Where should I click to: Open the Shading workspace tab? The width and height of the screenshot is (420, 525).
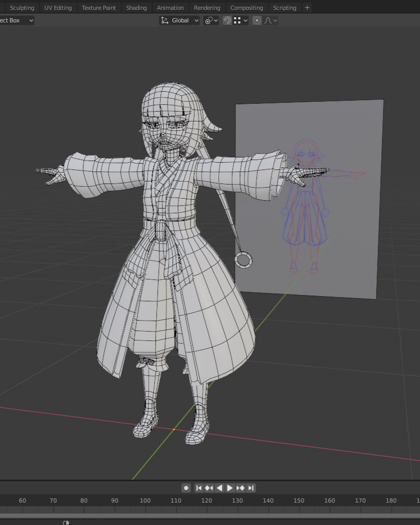[136, 8]
